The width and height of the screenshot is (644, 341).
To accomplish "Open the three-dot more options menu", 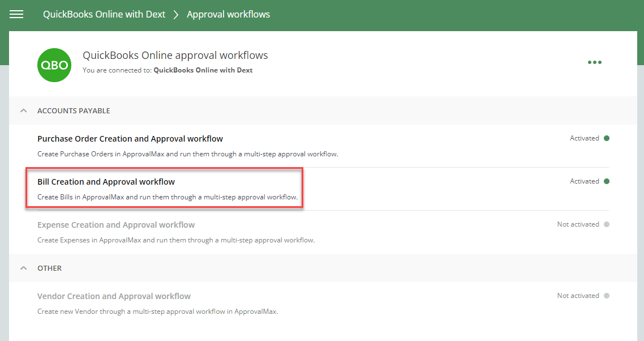I will click(594, 62).
